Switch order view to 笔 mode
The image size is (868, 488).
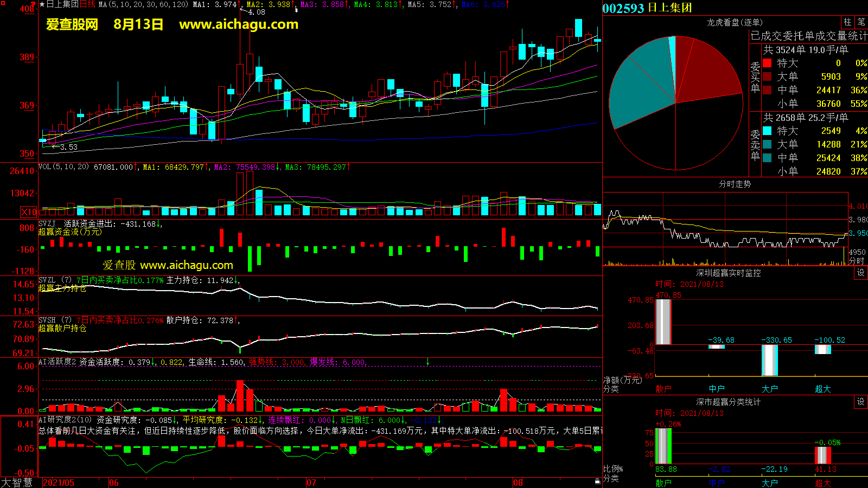[x=861, y=22]
